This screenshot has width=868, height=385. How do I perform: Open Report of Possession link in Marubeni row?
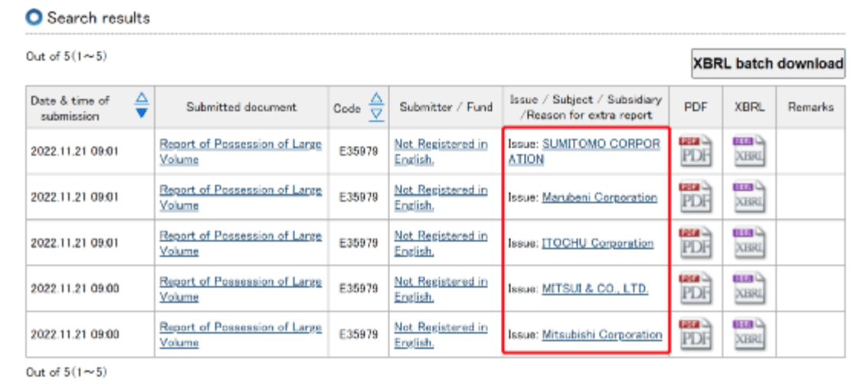(x=241, y=197)
